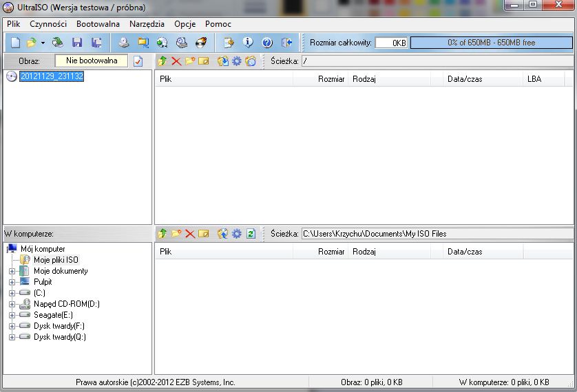Sort local file list by Plik column
Image resolution: width=577 pixels, height=392 pixels.
(224, 252)
